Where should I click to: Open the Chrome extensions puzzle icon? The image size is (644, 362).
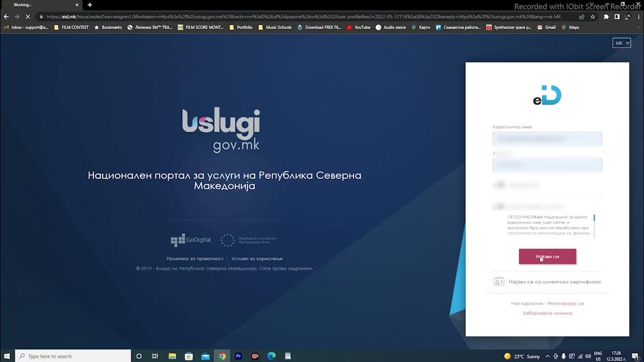[606, 16]
